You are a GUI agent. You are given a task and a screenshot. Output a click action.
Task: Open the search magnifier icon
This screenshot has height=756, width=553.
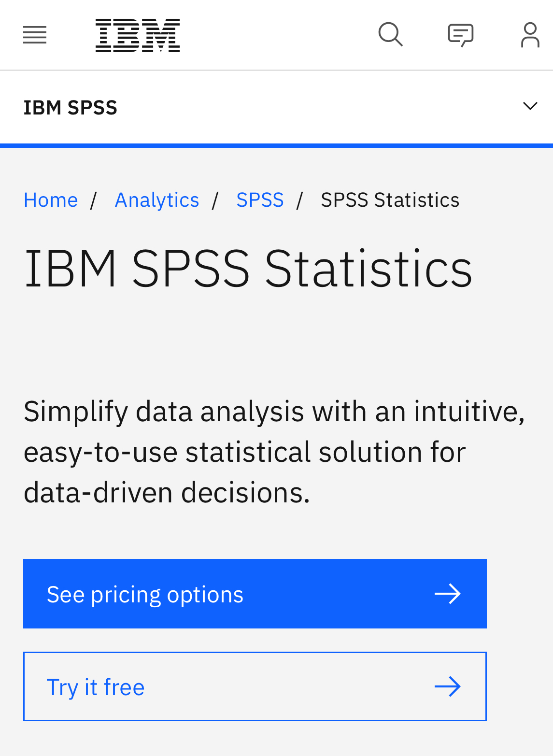(x=390, y=35)
